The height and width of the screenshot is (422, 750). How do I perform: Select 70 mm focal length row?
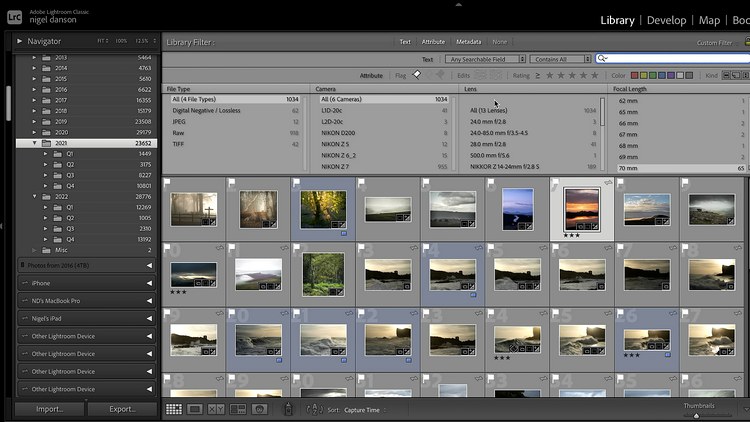[x=681, y=168]
